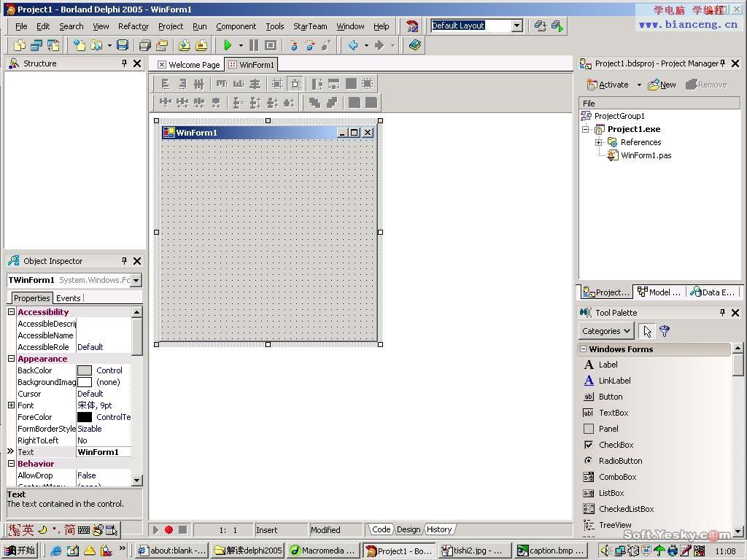Switch to the History tab

pyautogui.click(x=439, y=529)
